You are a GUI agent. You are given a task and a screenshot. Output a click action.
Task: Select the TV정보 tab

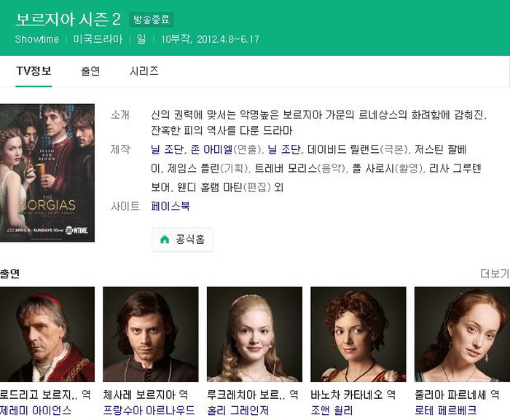click(34, 71)
